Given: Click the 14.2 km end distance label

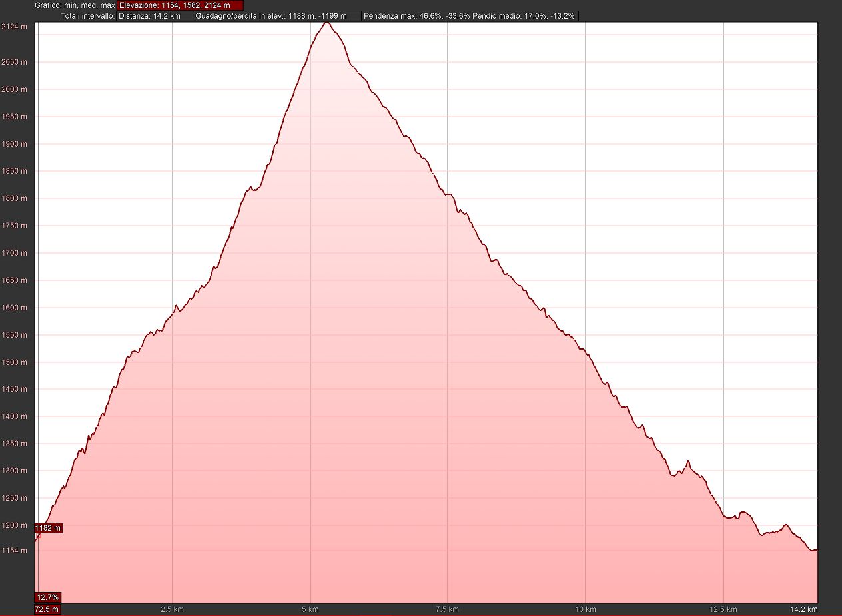Looking at the screenshot, I should (x=804, y=609).
